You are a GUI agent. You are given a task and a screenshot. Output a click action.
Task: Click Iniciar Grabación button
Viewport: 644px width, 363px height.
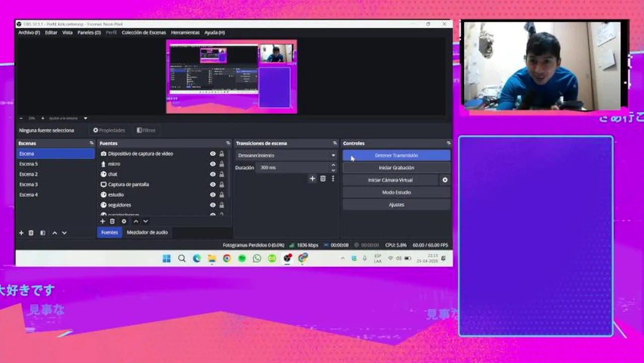(397, 167)
